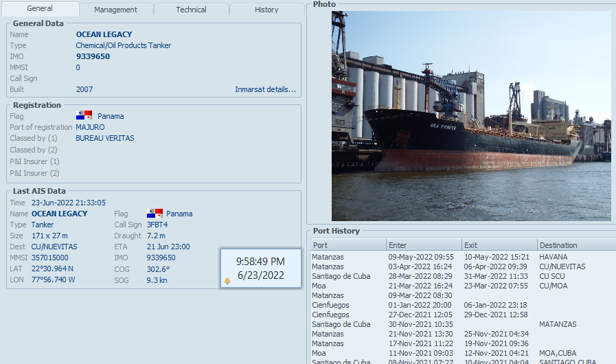Click the AIS type value Tanker

(43, 225)
